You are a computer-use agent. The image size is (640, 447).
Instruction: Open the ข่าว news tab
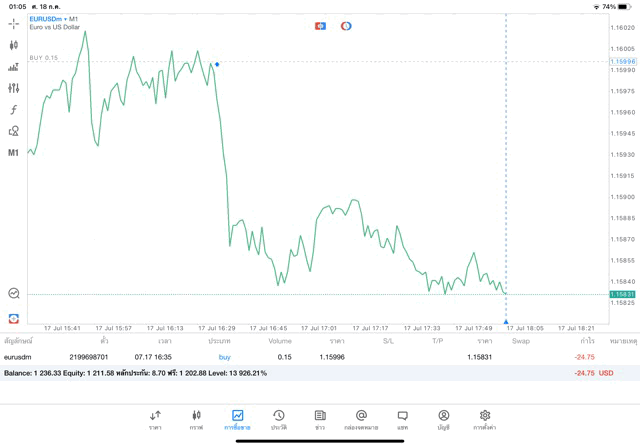(320, 420)
